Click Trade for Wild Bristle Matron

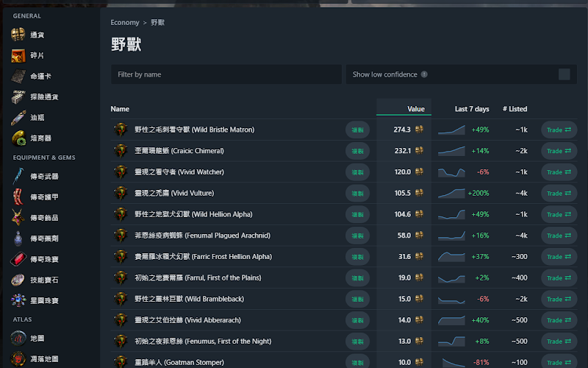click(x=559, y=130)
